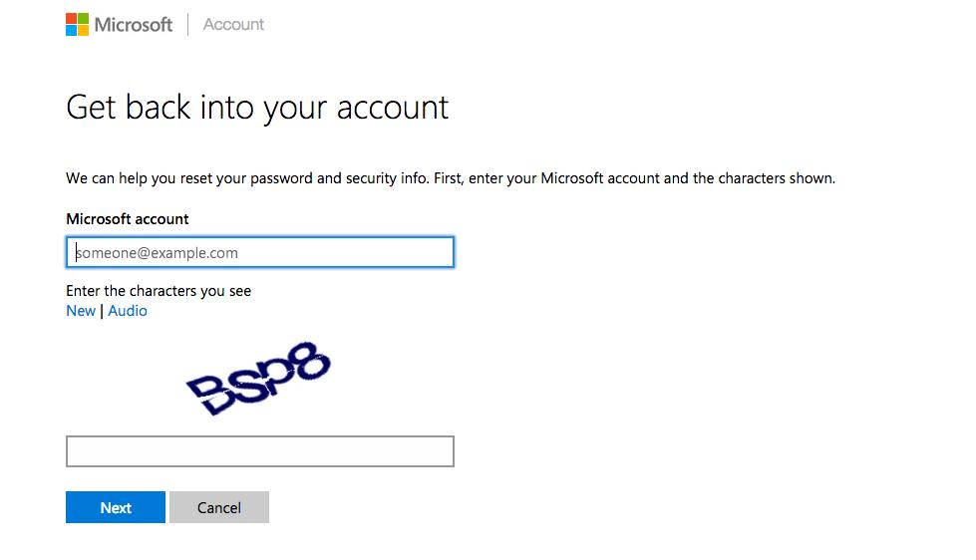Click the Microsoft four-square logo icon

click(x=77, y=24)
